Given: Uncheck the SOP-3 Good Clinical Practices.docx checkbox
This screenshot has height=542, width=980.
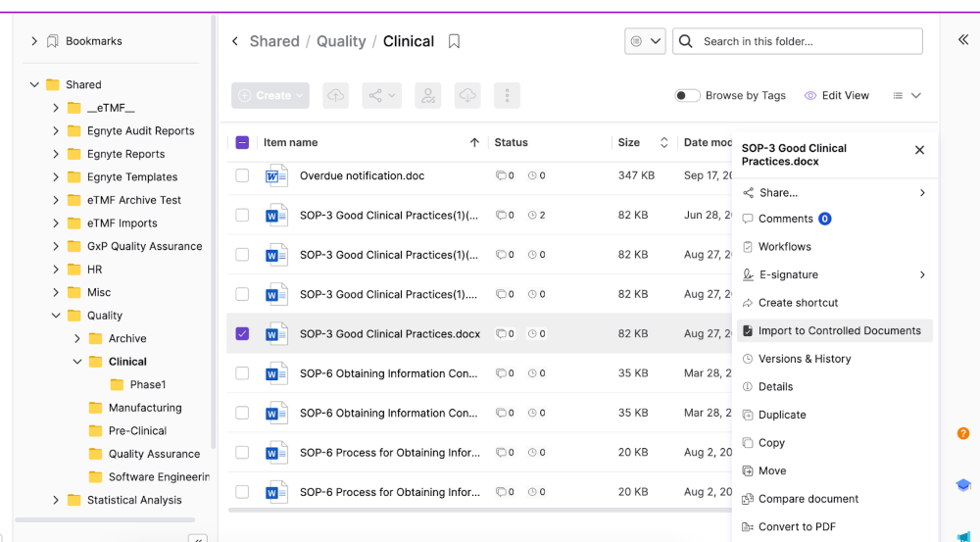Looking at the screenshot, I should click(242, 334).
